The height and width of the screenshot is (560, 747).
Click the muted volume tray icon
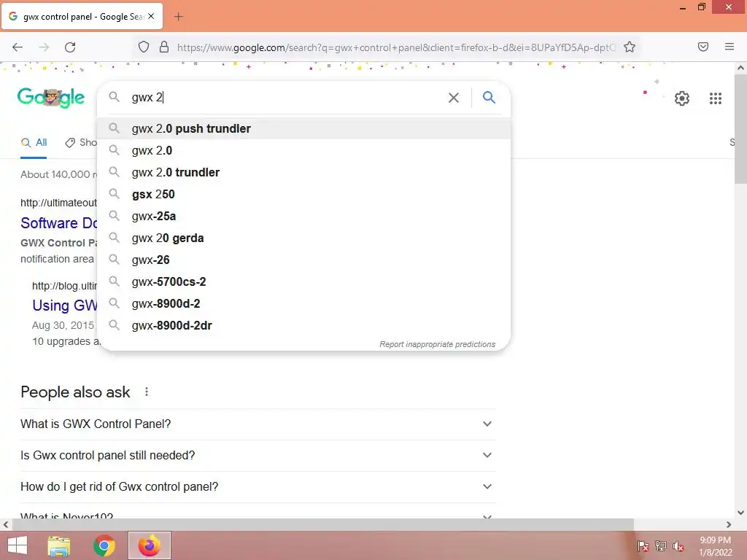tap(678, 546)
